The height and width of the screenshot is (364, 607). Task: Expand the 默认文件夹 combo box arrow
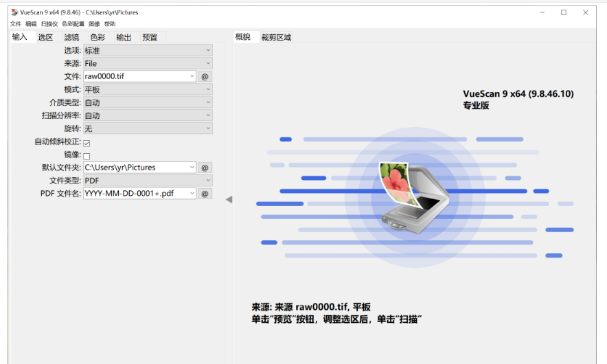(192, 168)
